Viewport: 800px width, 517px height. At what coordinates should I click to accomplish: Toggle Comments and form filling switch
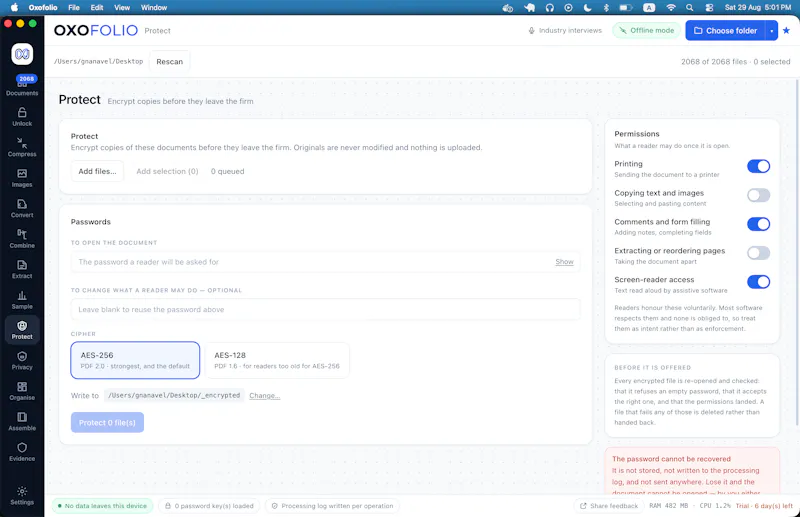point(758,224)
